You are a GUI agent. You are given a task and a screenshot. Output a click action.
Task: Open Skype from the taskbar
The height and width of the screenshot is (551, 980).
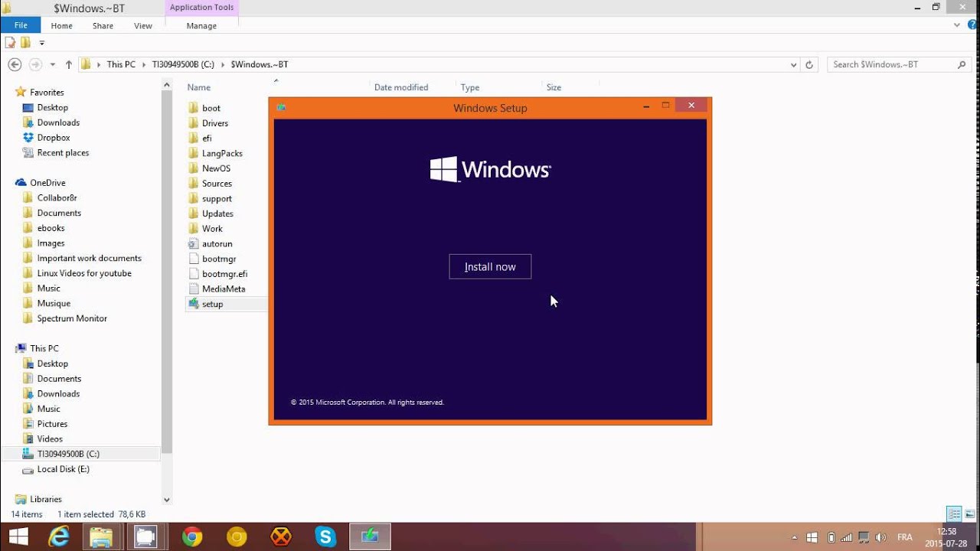pyautogui.click(x=325, y=536)
